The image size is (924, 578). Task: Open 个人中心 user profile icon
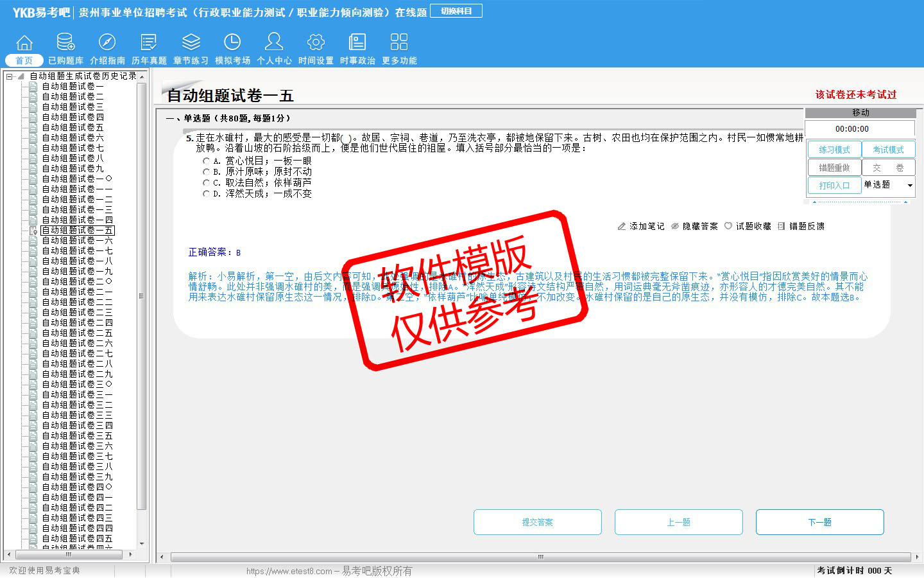(x=274, y=43)
